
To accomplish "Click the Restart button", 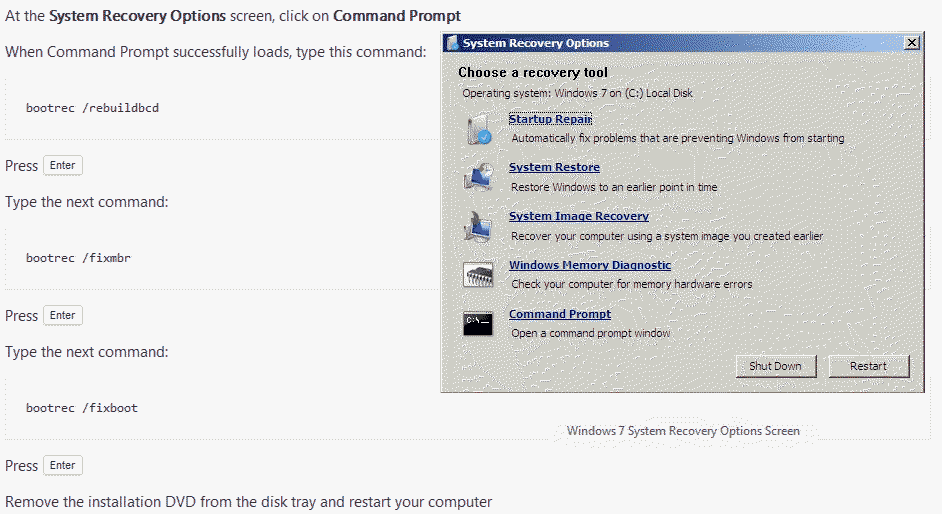I will [868, 366].
